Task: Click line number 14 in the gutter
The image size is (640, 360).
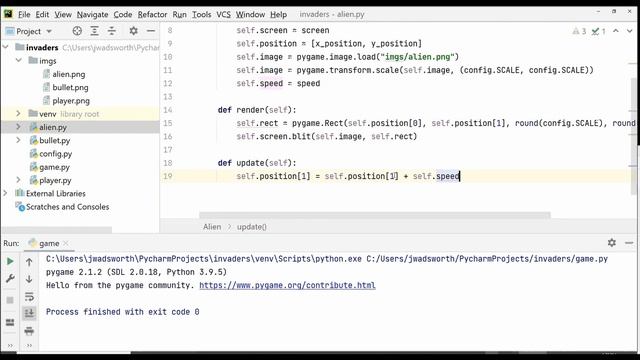Action: 168,110
